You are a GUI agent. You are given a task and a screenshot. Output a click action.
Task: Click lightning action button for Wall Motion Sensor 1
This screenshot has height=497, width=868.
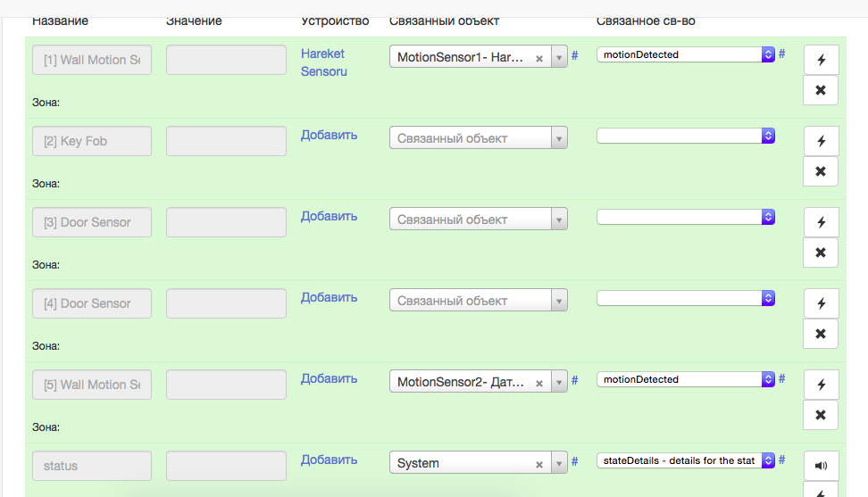pos(821,61)
